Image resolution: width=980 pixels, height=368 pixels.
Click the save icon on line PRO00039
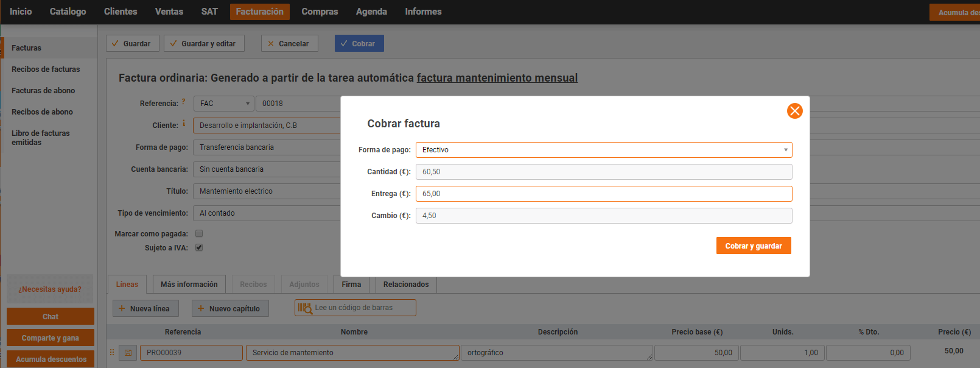(x=128, y=353)
